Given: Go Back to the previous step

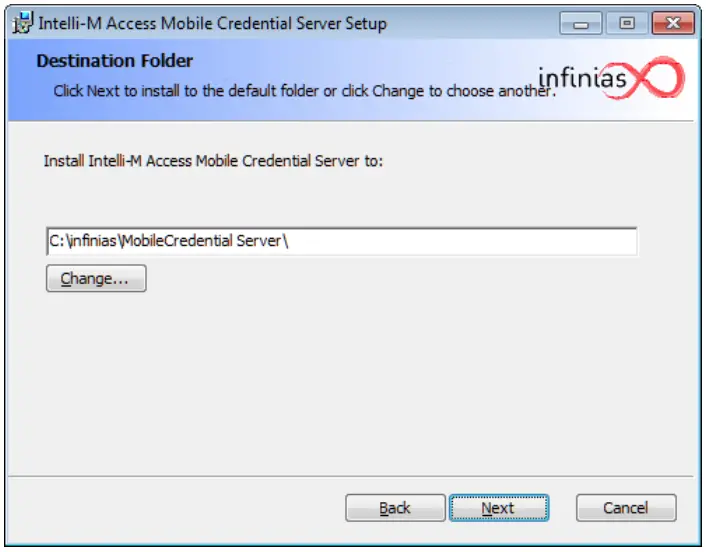Looking at the screenshot, I should [395, 508].
